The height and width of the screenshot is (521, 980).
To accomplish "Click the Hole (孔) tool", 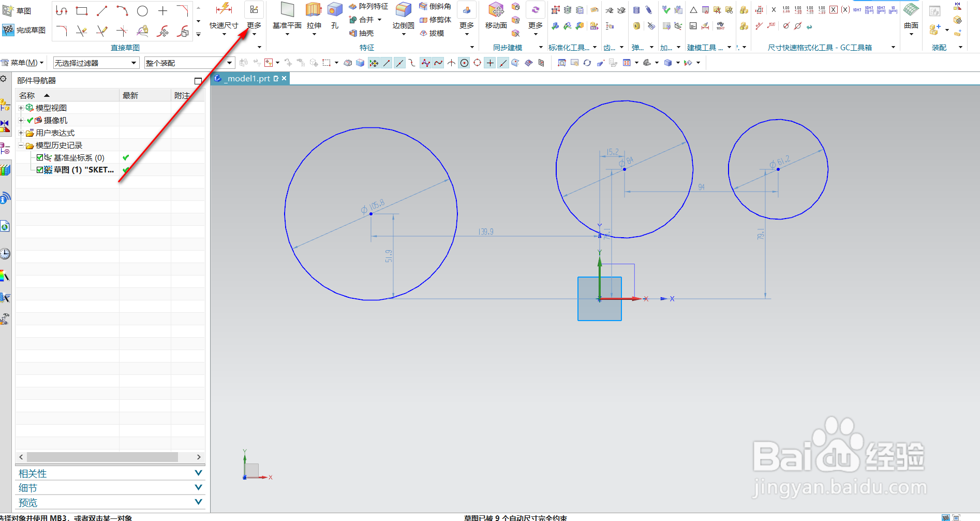I will 335,9.
